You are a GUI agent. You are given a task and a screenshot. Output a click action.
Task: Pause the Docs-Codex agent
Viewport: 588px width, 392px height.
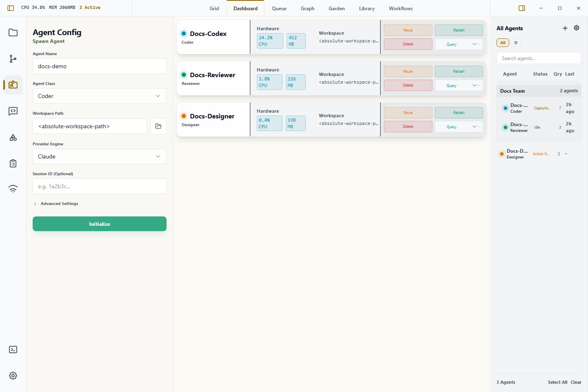[408, 30]
